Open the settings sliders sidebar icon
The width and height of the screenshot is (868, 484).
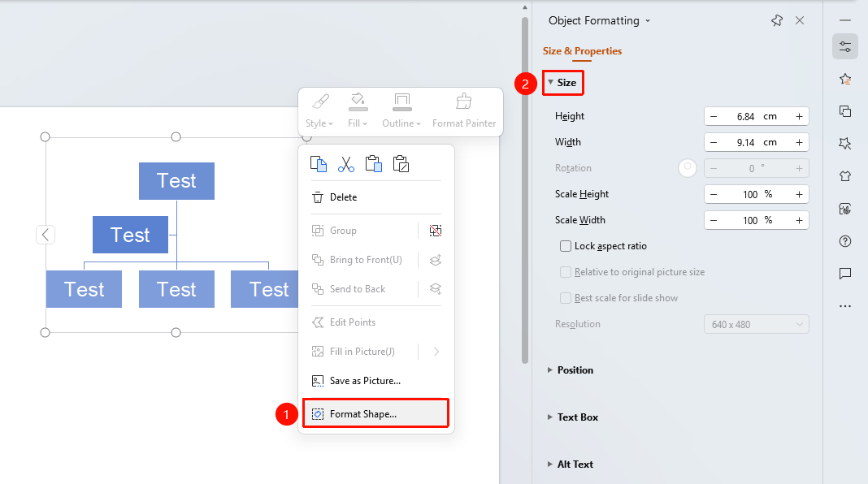point(845,46)
